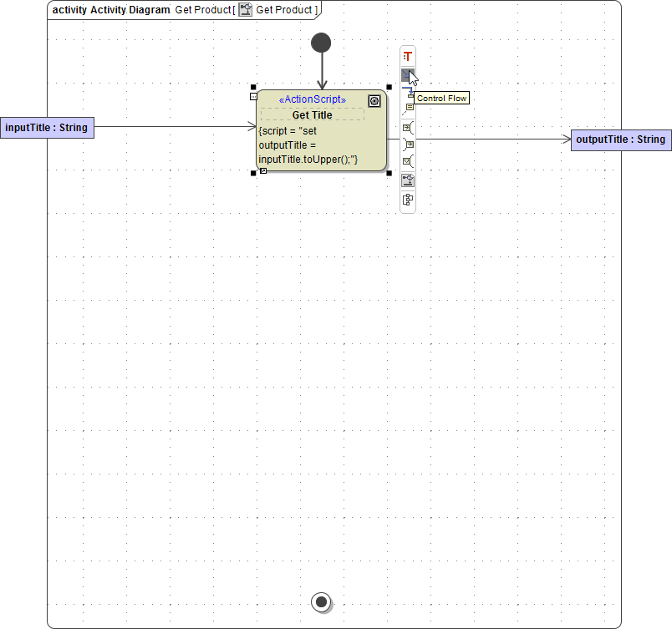Select the inputTitle : String parameter node
Image resolution: width=672 pixels, height=629 pixels.
tap(46, 127)
